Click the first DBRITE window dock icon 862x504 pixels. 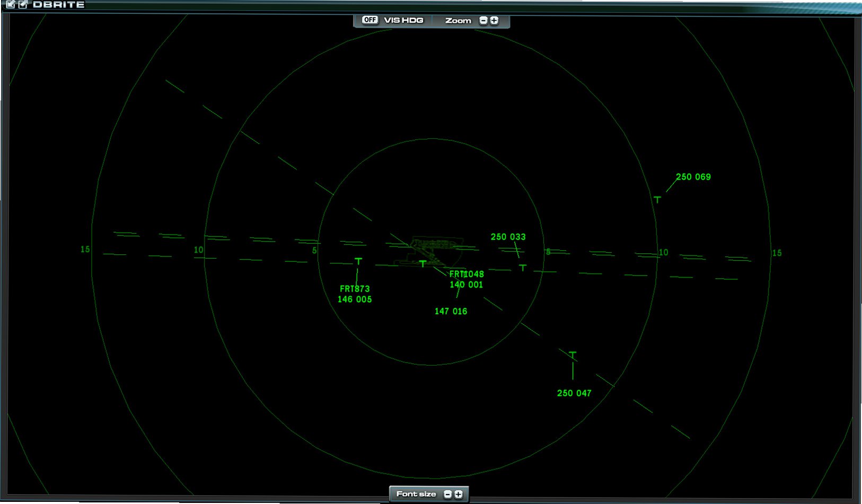click(10, 4)
